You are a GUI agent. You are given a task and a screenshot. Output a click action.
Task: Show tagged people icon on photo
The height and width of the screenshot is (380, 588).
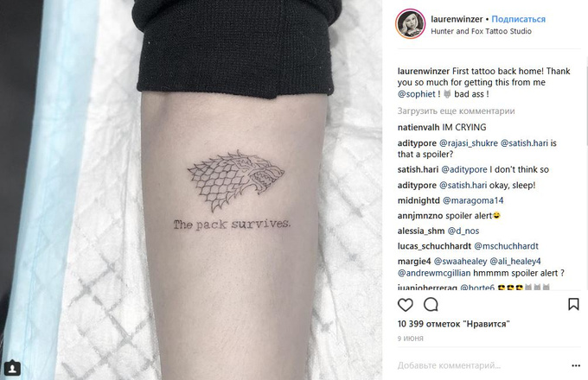click(12, 369)
